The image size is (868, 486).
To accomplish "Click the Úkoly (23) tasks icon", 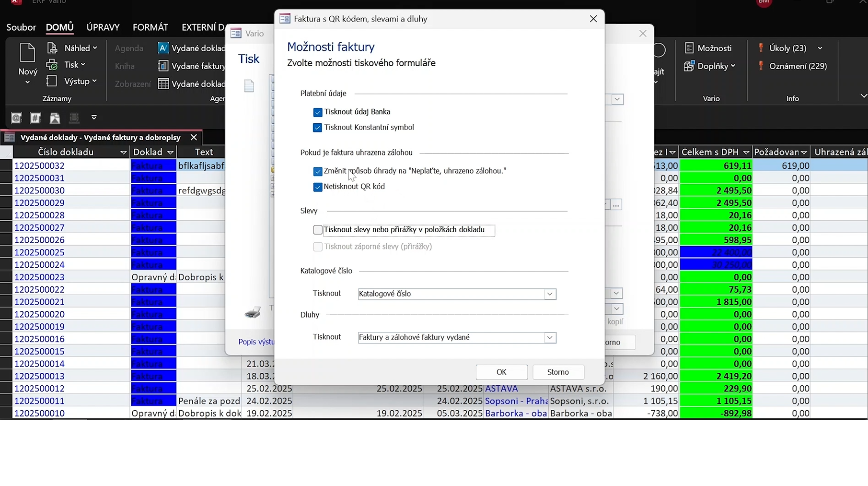I will 761,48.
